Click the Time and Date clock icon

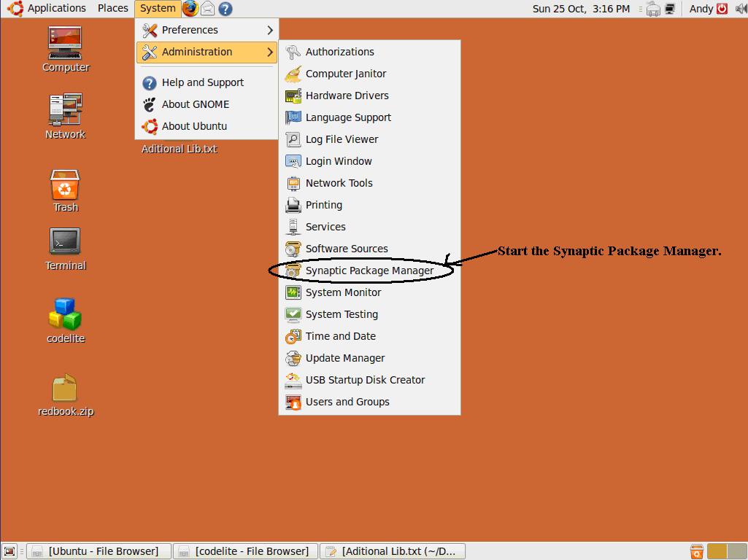tap(293, 336)
